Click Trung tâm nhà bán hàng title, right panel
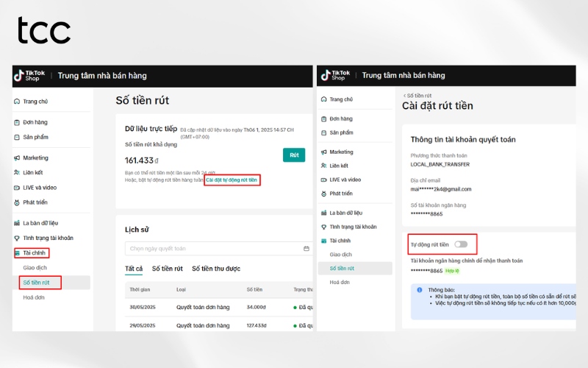Viewport: 588px width, 368px height. [x=404, y=76]
